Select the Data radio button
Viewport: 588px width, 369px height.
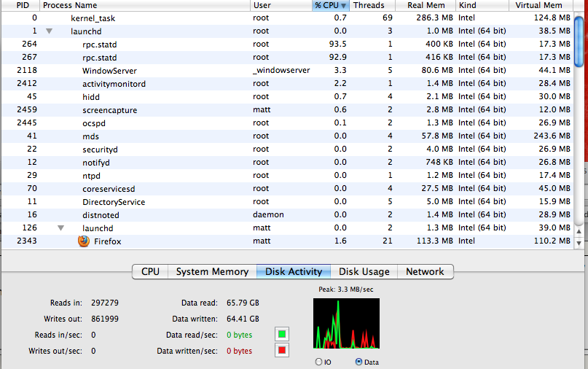click(x=359, y=362)
